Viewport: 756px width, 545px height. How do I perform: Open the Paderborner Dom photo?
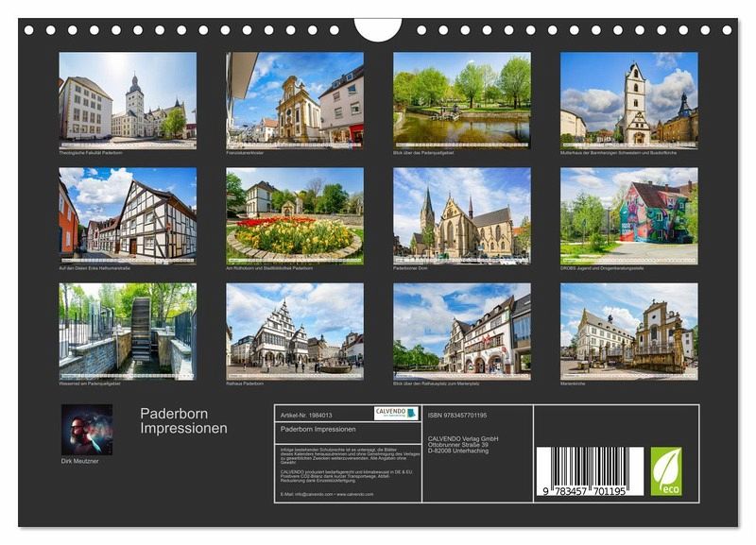(462, 216)
